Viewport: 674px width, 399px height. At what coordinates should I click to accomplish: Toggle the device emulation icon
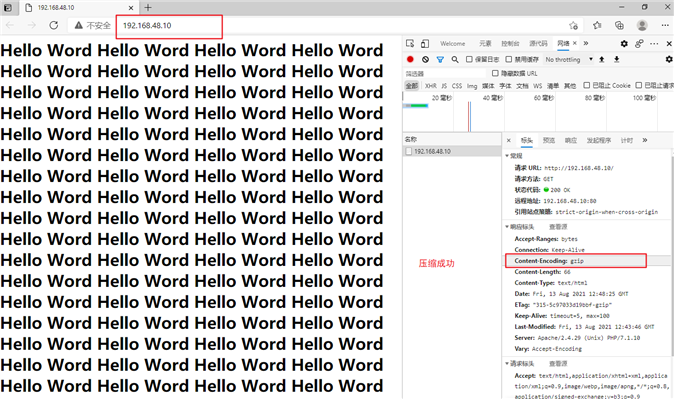click(425, 43)
